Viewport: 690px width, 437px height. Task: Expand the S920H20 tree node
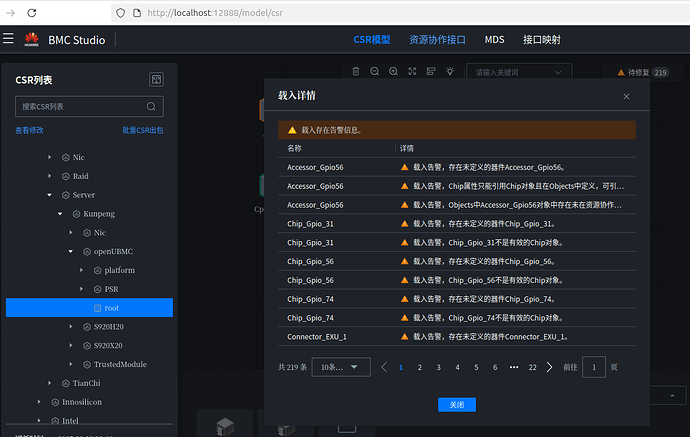coord(71,327)
